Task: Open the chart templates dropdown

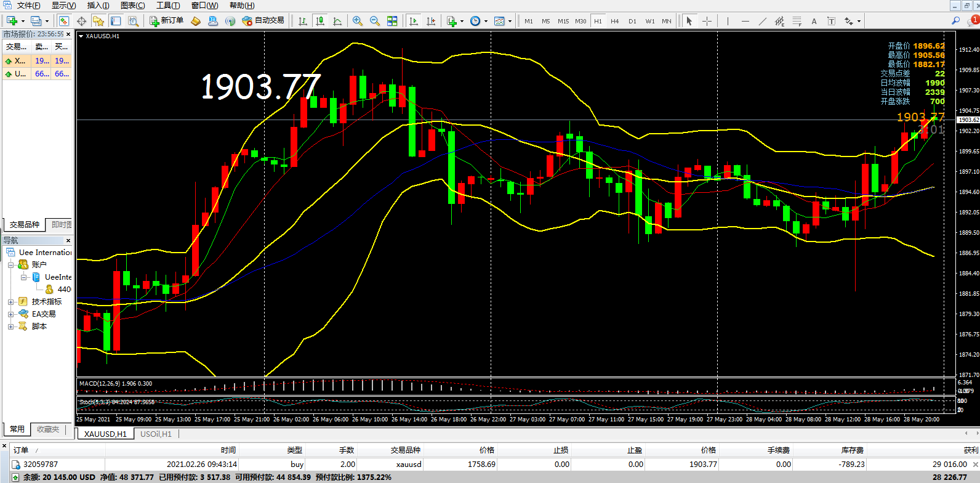Action: (x=502, y=21)
